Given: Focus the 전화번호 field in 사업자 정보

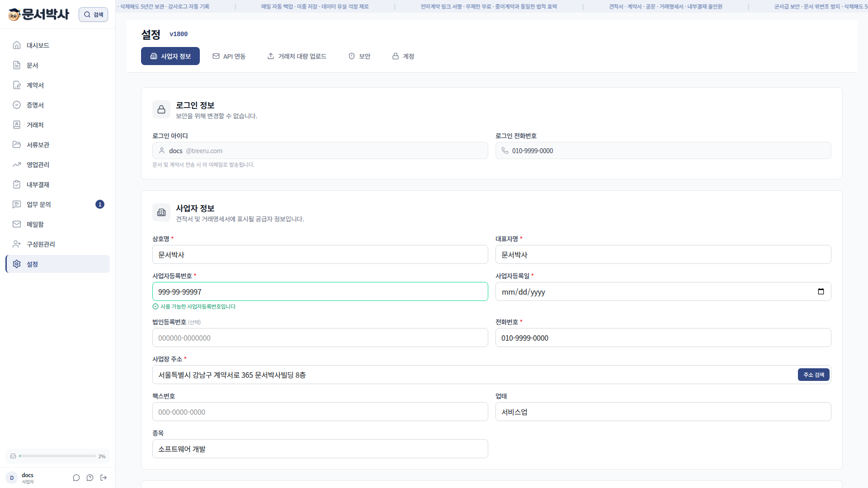Looking at the screenshot, I should [663, 338].
